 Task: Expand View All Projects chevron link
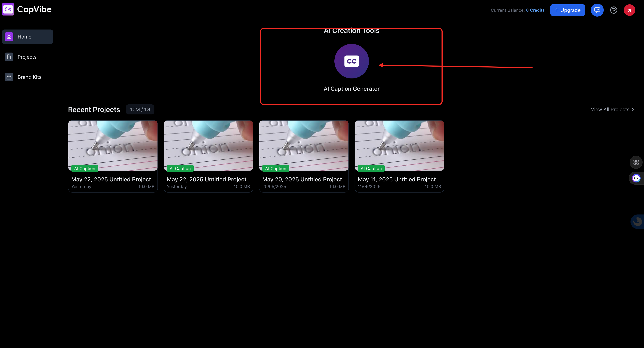[612, 110]
